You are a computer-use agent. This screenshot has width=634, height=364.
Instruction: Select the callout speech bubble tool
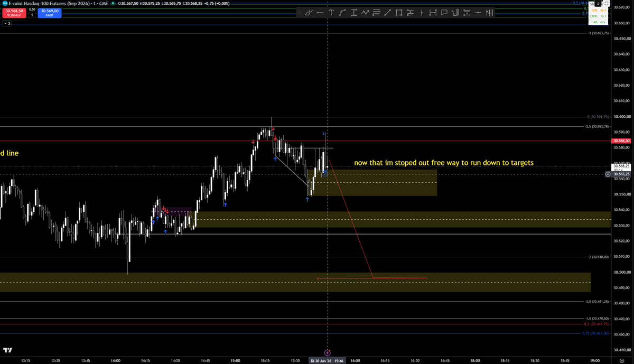point(444,13)
